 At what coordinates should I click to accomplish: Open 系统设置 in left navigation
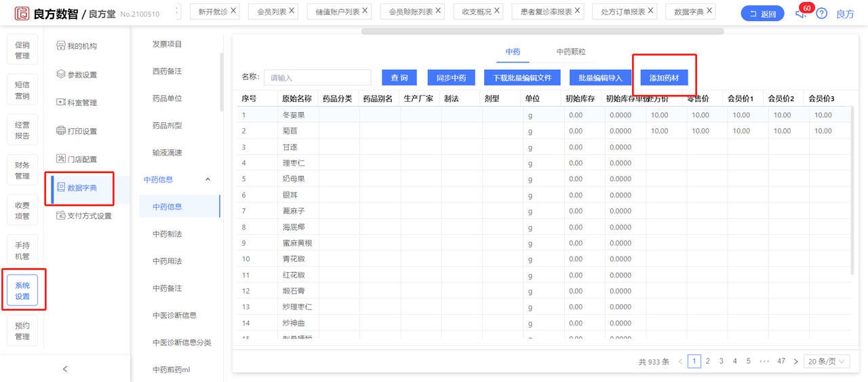tap(22, 290)
